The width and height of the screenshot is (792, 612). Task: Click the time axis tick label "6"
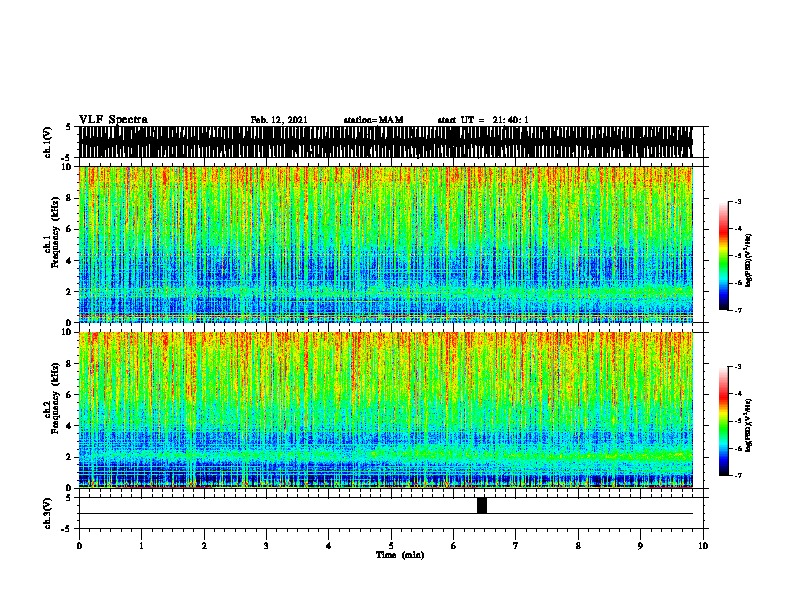454,545
